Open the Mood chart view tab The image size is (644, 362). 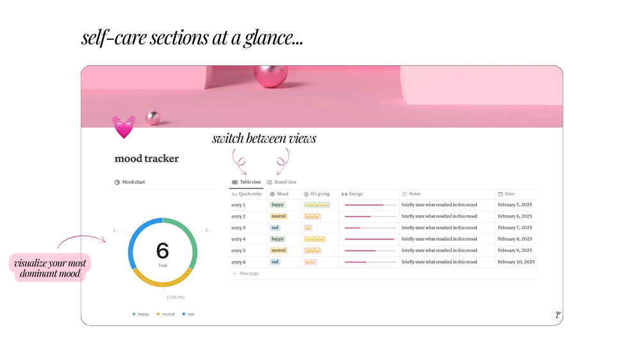(x=129, y=182)
